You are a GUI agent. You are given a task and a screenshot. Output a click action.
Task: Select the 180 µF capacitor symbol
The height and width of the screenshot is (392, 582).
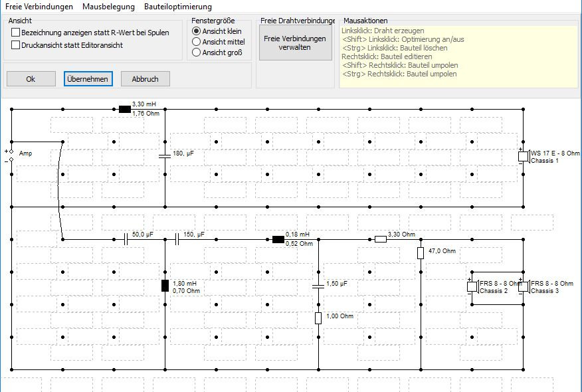click(165, 156)
